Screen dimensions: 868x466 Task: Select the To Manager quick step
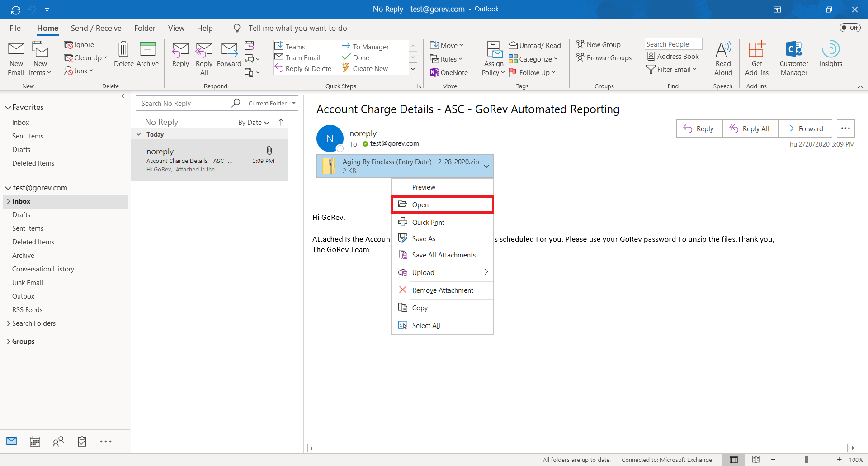tap(365, 46)
